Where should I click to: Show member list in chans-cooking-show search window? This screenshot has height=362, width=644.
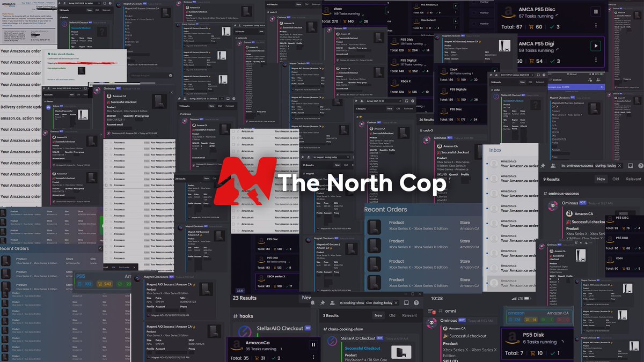pos(332,302)
